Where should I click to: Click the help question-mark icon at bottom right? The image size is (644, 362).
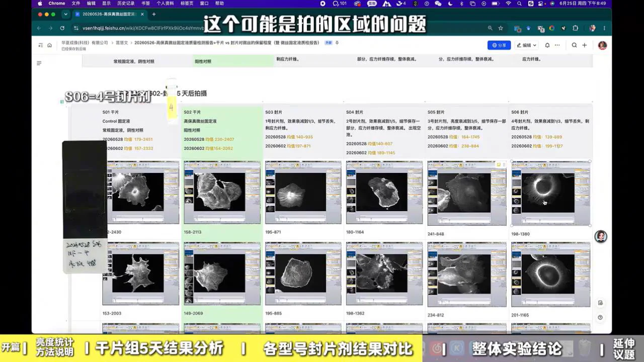tap(600, 317)
